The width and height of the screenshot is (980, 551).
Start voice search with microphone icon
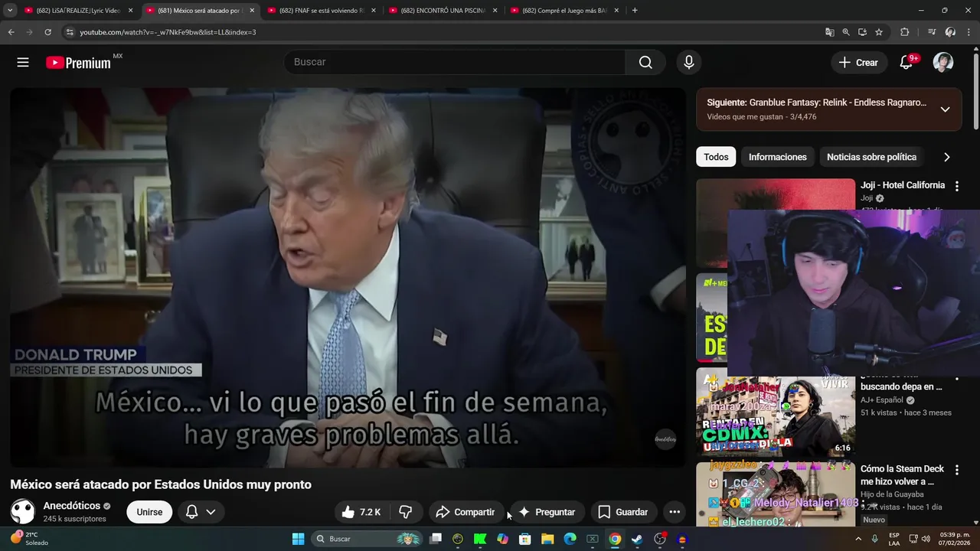point(688,62)
